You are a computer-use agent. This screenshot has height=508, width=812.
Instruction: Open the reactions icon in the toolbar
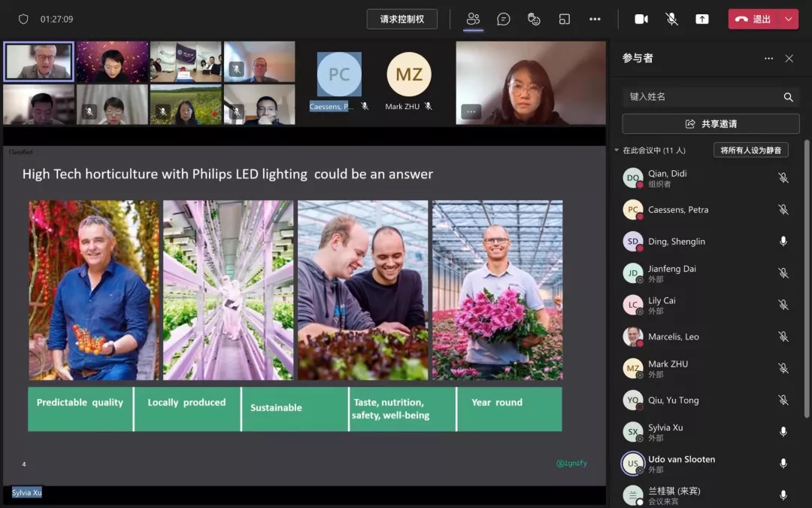[x=534, y=19]
